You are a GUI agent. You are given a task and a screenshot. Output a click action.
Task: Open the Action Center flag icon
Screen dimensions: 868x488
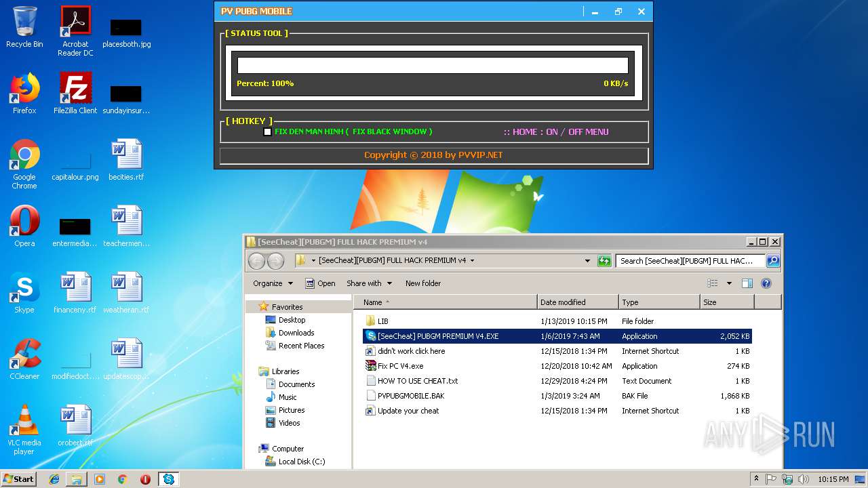click(771, 479)
